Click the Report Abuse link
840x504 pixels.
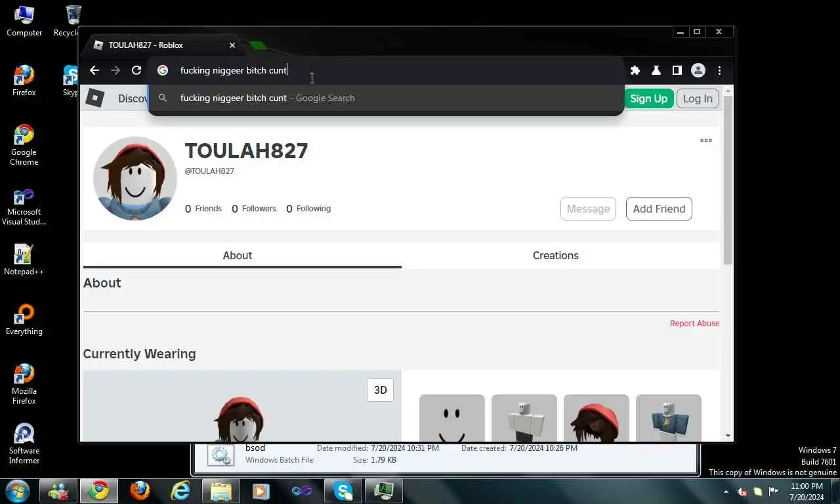pyautogui.click(x=694, y=324)
